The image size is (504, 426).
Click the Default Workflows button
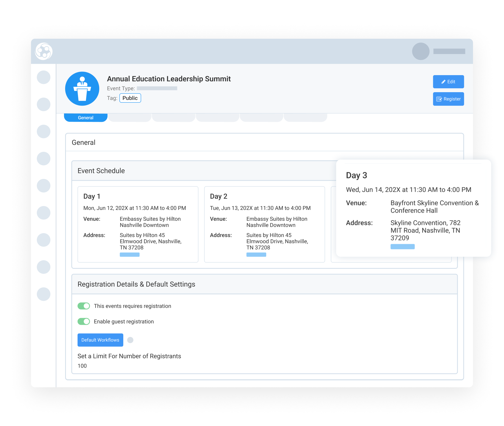click(100, 340)
